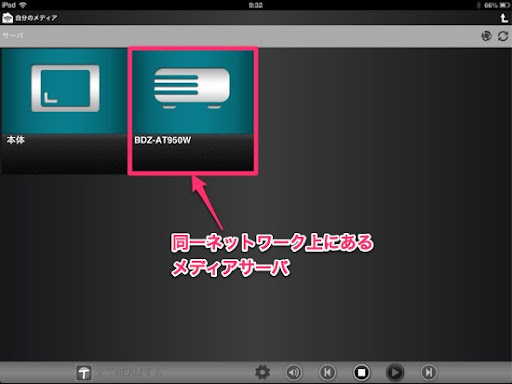Skip to the next track
This screenshot has height=384, width=512.
(429, 372)
